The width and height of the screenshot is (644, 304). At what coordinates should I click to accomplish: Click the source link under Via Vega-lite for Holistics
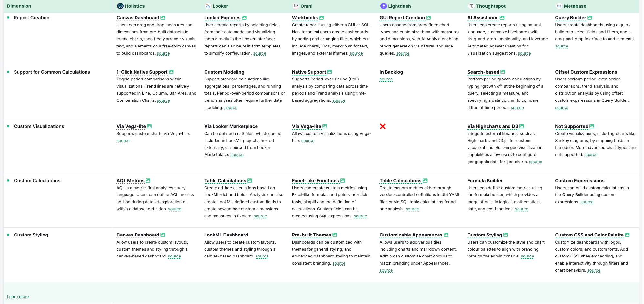[123, 141]
